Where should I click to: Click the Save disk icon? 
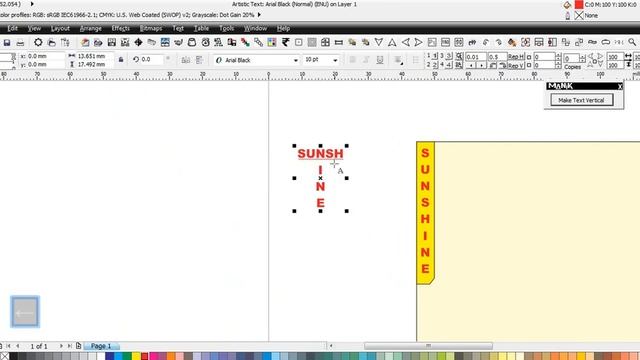click(7, 42)
